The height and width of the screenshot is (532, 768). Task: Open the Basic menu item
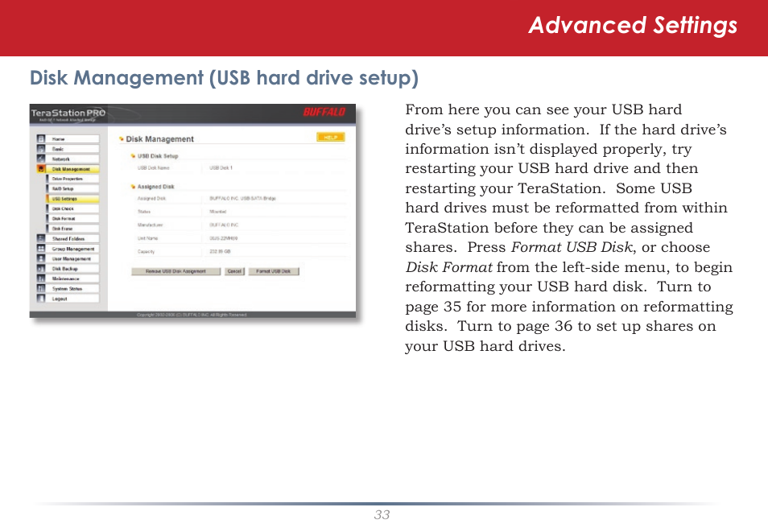click(73, 149)
